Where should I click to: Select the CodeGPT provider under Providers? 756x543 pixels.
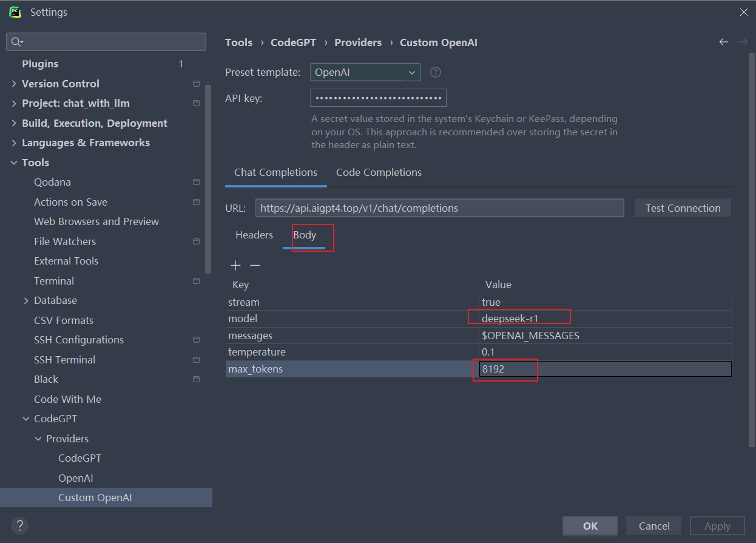click(x=79, y=458)
